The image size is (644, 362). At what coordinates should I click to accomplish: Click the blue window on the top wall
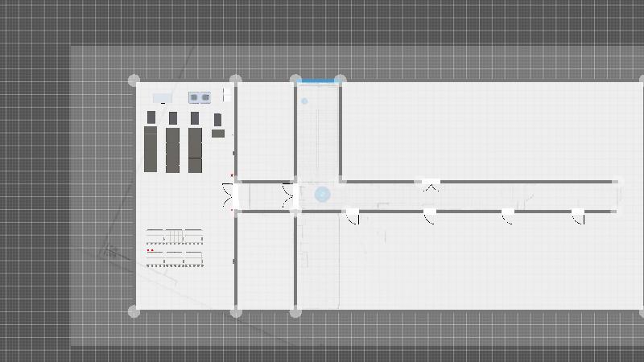click(x=316, y=81)
